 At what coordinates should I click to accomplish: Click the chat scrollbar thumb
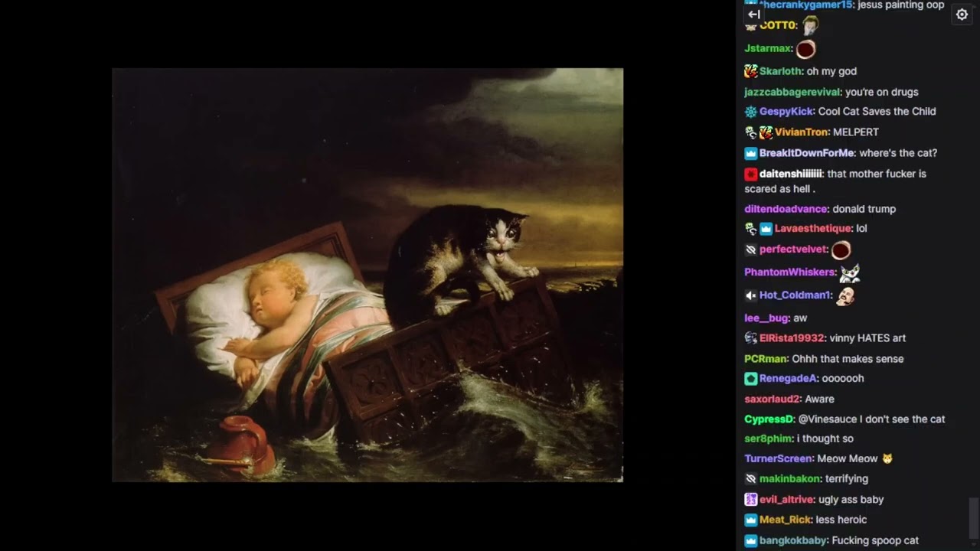(x=973, y=519)
